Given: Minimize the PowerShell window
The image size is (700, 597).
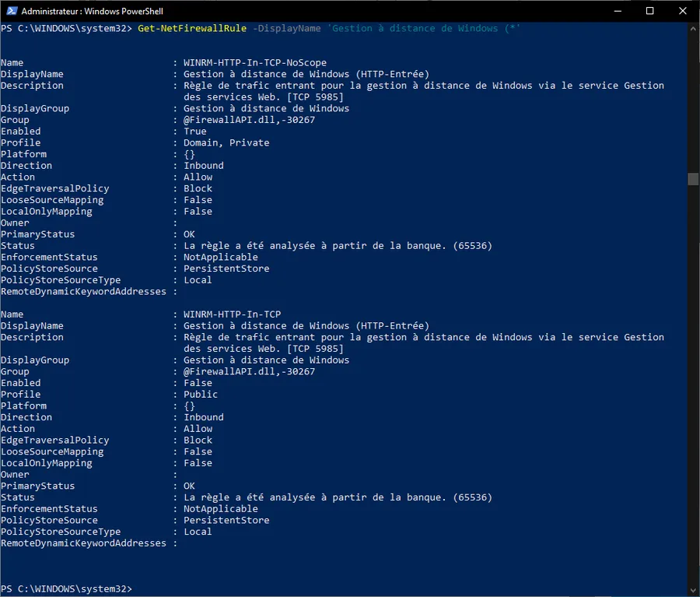Looking at the screenshot, I should click(x=618, y=11).
